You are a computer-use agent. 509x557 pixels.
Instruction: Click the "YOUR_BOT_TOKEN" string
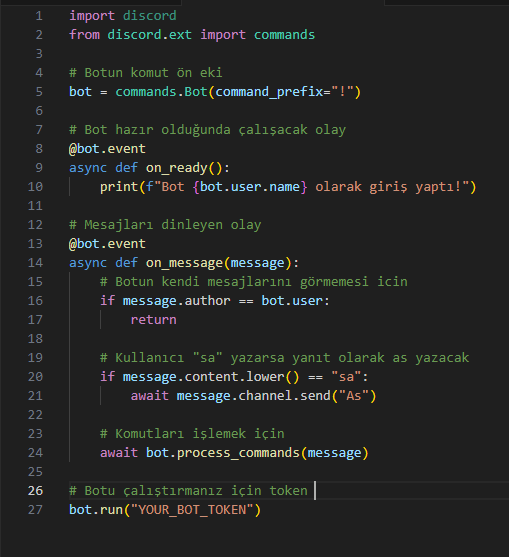192,510
